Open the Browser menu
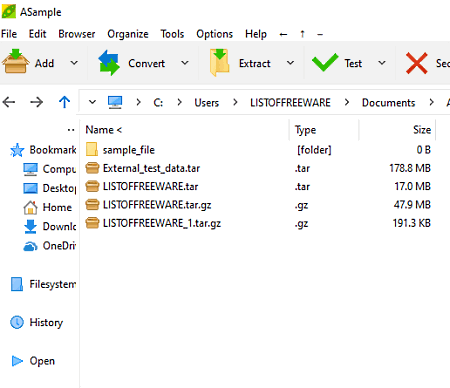This screenshot has width=450, height=388. point(77,34)
